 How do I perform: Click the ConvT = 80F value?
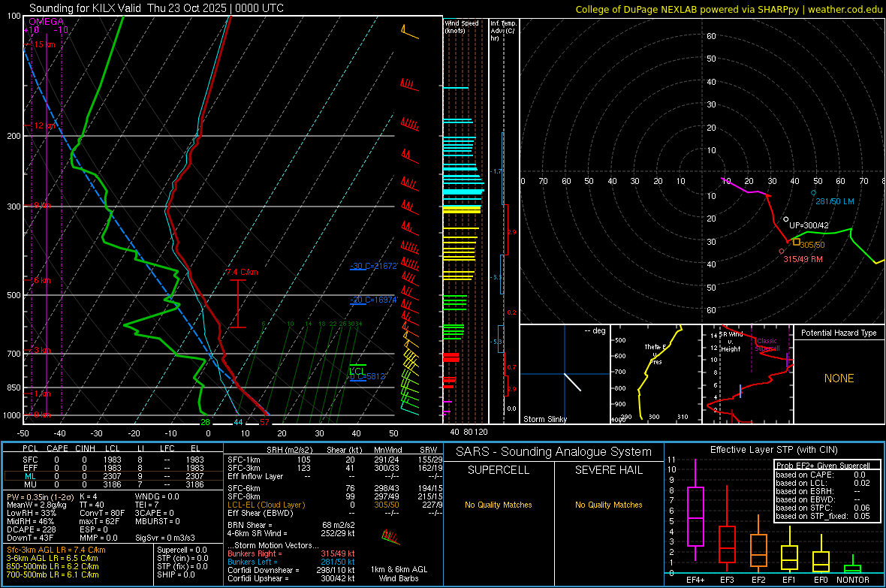click(102, 513)
